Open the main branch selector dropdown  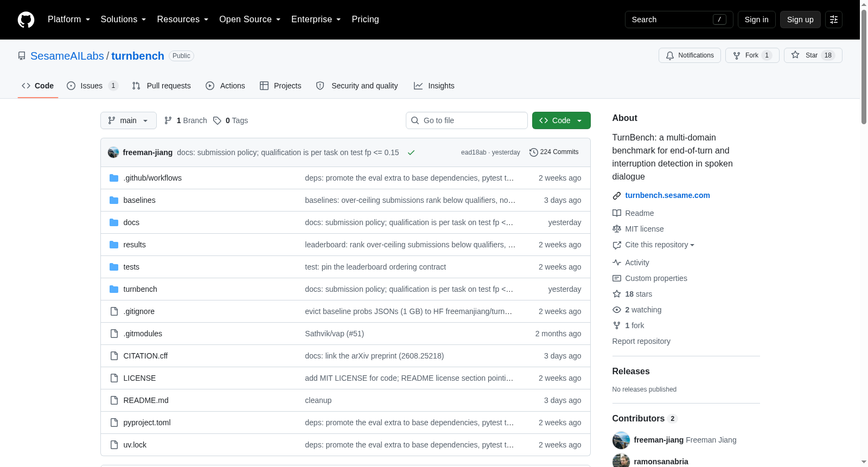pos(129,120)
